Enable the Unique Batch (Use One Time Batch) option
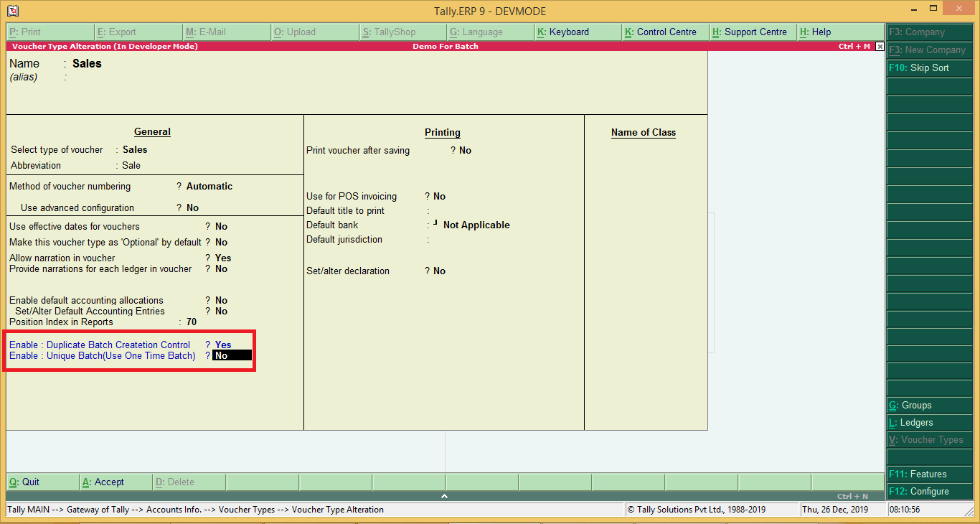This screenshot has height=524, width=980. click(x=222, y=355)
